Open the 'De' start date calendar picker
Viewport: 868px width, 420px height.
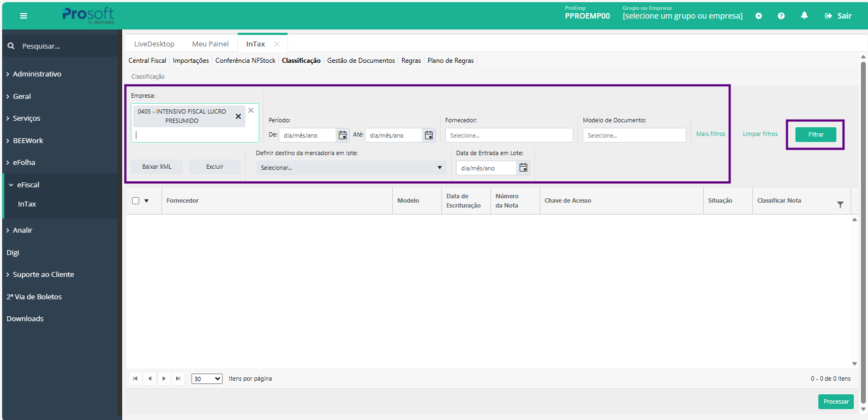point(343,135)
